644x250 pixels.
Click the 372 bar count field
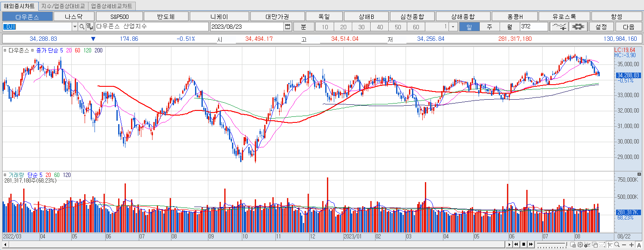(x=534, y=27)
